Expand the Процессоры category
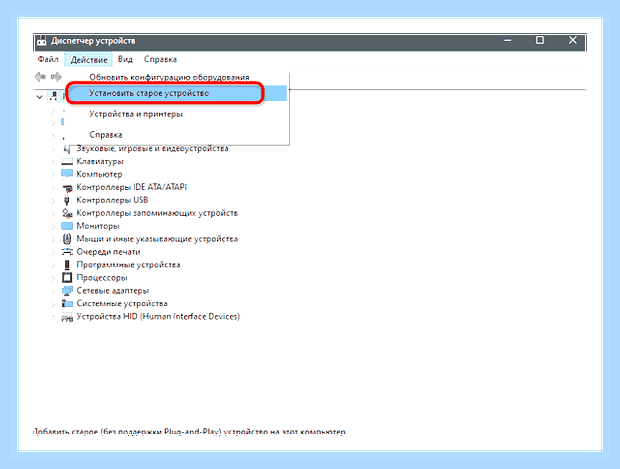This screenshot has height=469, width=620. pyautogui.click(x=53, y=278)
